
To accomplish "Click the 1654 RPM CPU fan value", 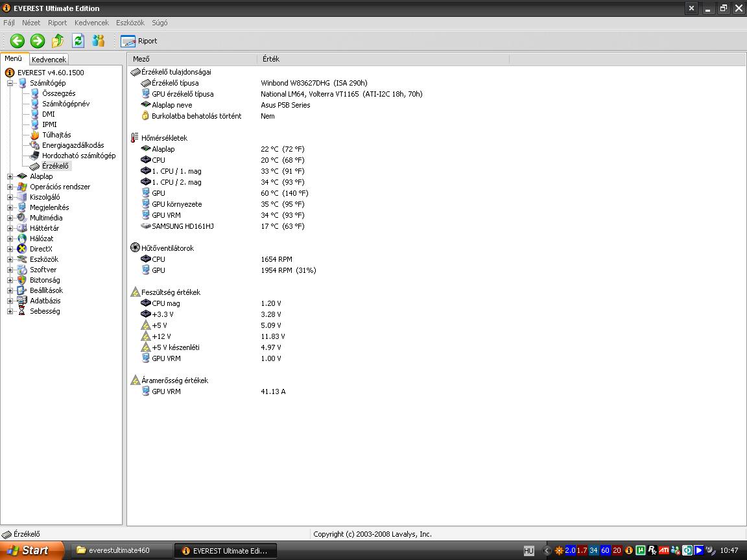I will pos(276,259).
